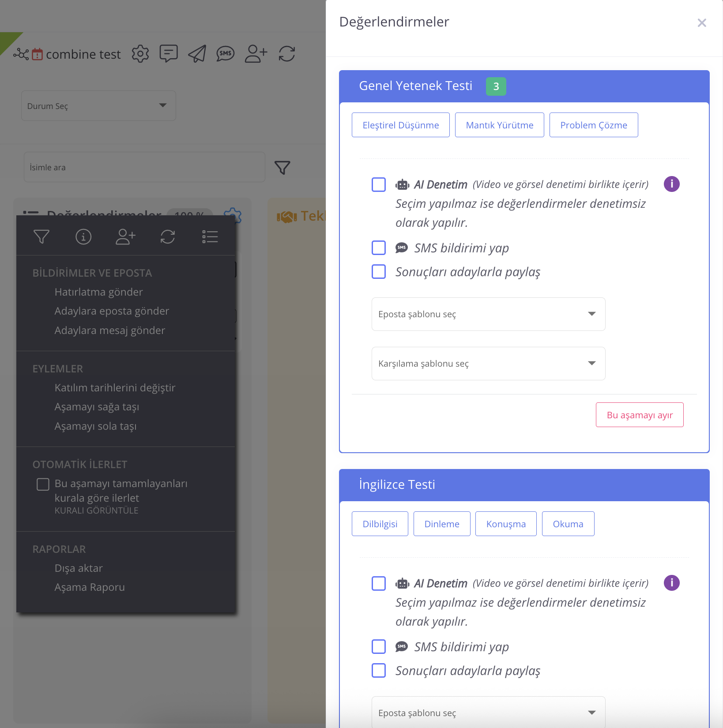Screen dimensions: 723x728
Task: Click SMS icon in İngilizce Testi options
Action: [x=402, y=646]
